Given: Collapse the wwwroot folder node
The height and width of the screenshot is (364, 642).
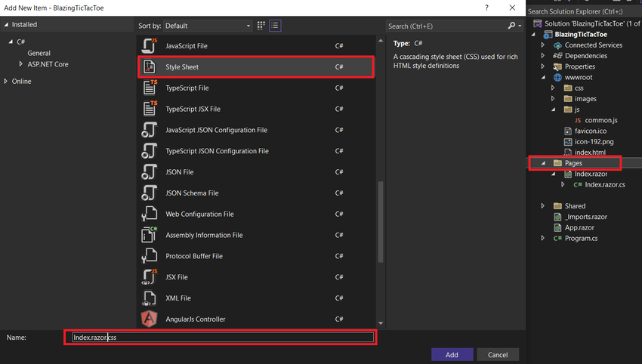Looking at the screenshot, I should click(x=543, y=77).
